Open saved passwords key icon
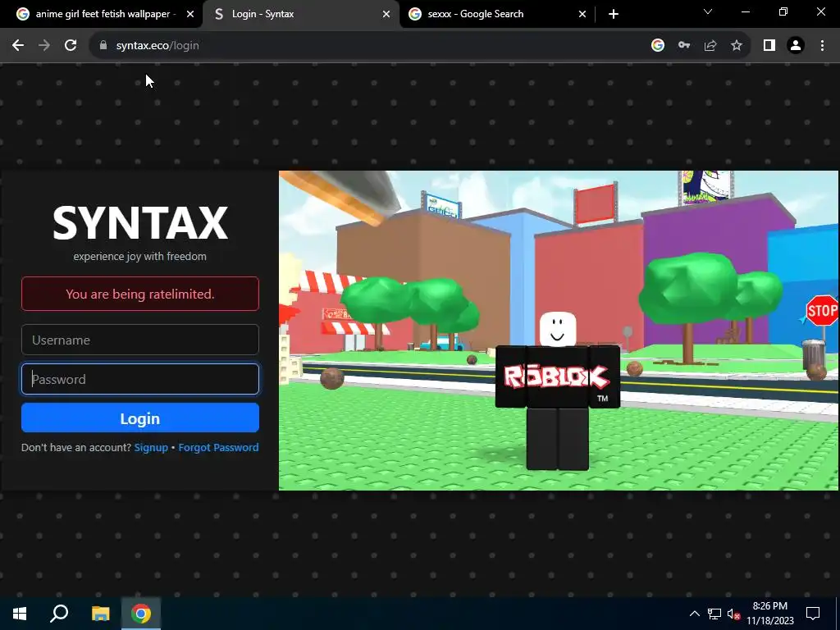 [x=684, y=46]
